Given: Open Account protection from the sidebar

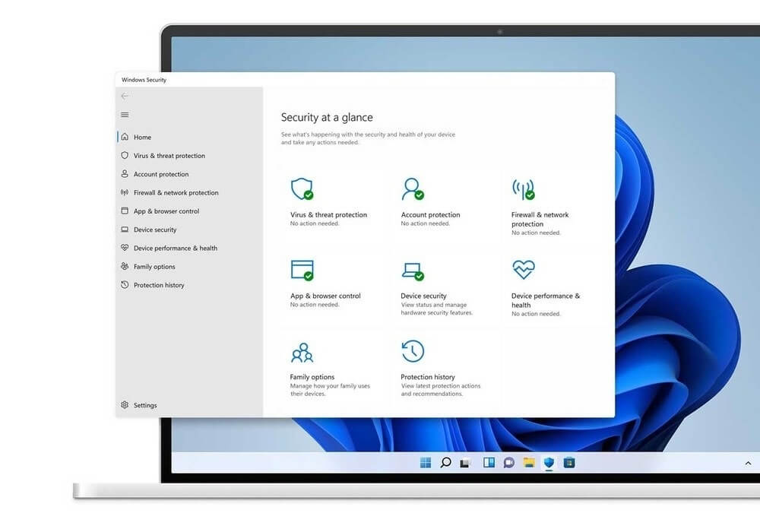Looking at the screenshot, I should click(189, 174).
